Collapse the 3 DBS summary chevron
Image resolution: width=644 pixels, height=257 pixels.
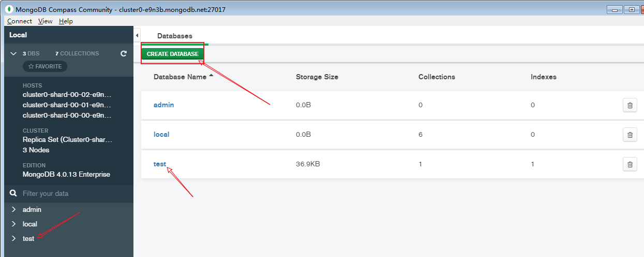(x=13, y=53)
